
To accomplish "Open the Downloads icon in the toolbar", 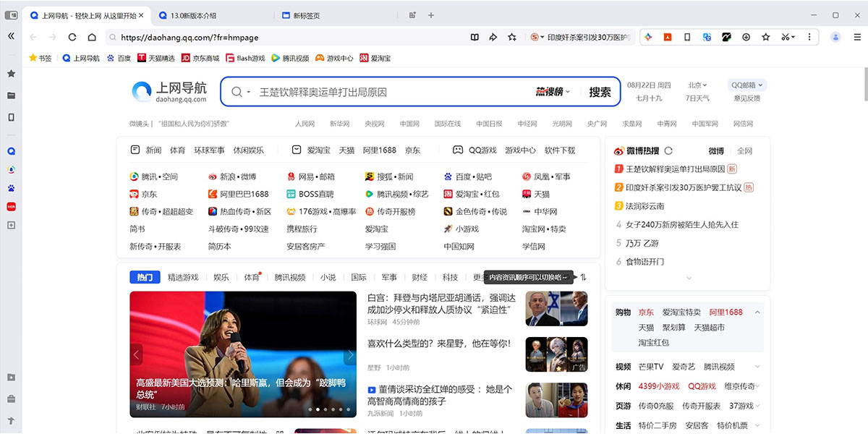I will pyautogui.click(x=746, y=37).
